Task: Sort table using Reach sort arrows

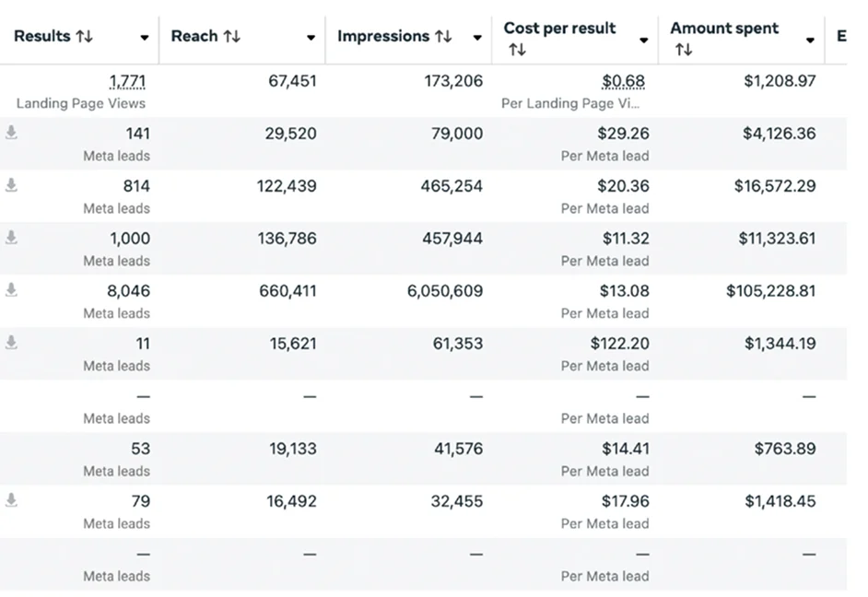Action: [232, 37]
